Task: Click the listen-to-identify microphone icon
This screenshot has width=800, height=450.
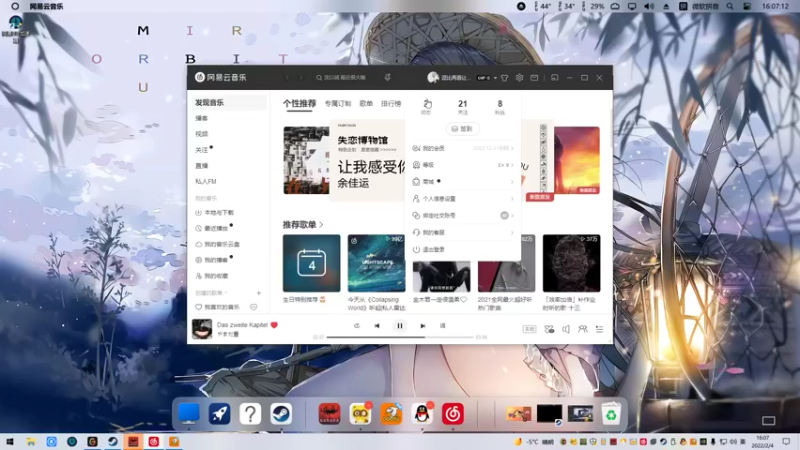Action: (388, 78)
